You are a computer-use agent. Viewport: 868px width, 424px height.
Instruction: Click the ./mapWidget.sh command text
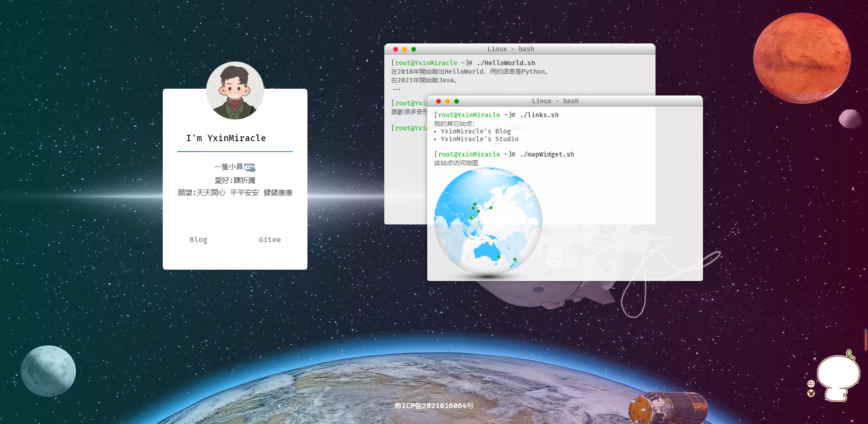coord(547,154)
